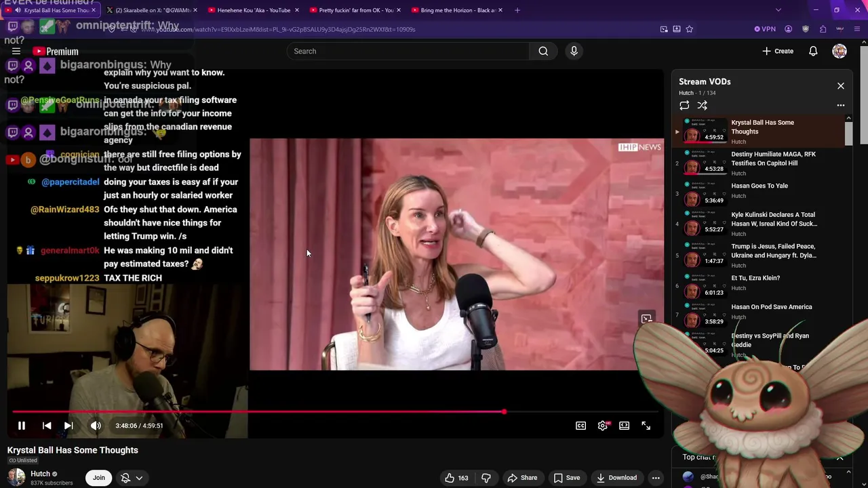868x488 pixels.
Task: Click into the YouTube search field
Action: tap(408, 52)
